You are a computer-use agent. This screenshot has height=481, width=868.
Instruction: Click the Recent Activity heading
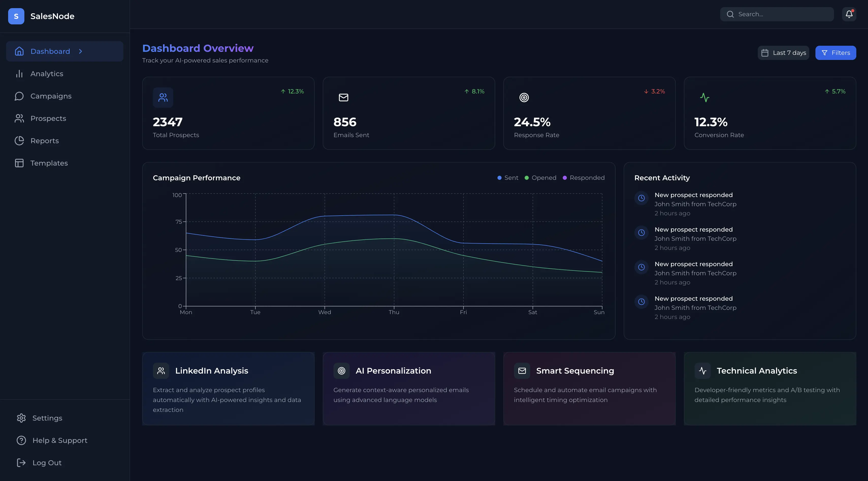(x=662, y=178)
